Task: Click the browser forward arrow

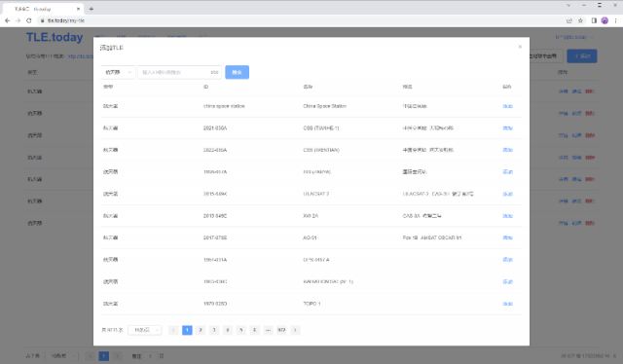Action: click(18, 20)
